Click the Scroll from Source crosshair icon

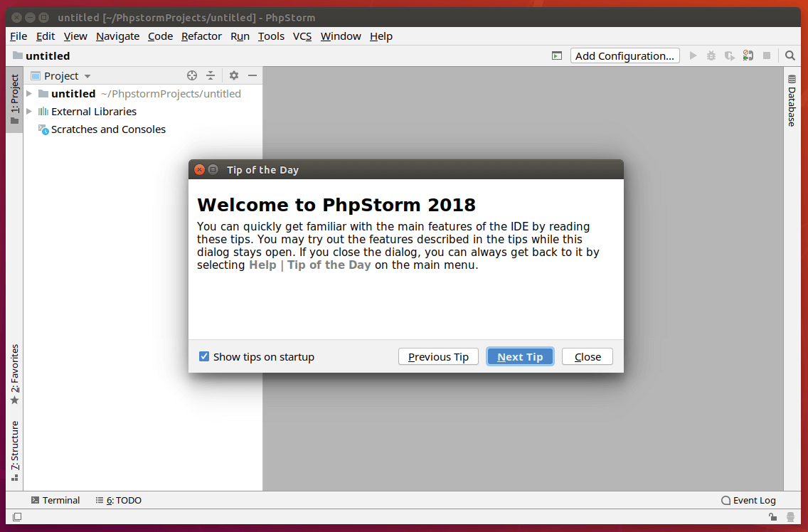point(191,75)
